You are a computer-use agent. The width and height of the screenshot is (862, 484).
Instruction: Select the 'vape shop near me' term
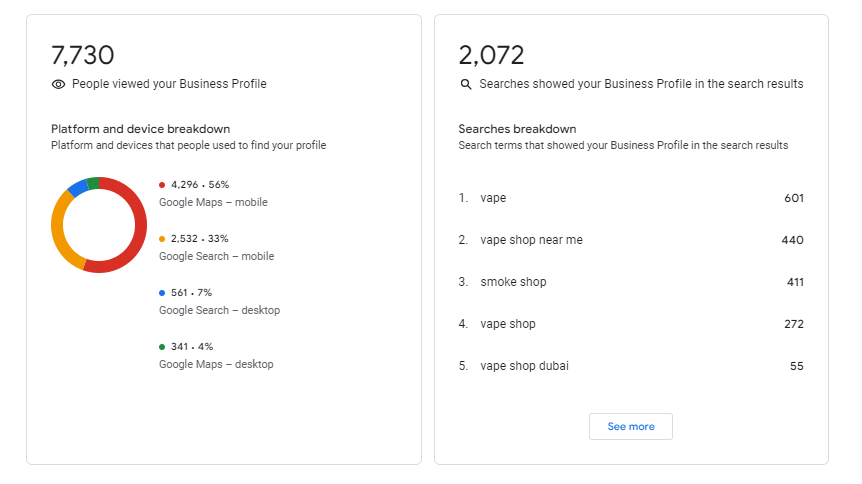point(531,240)
